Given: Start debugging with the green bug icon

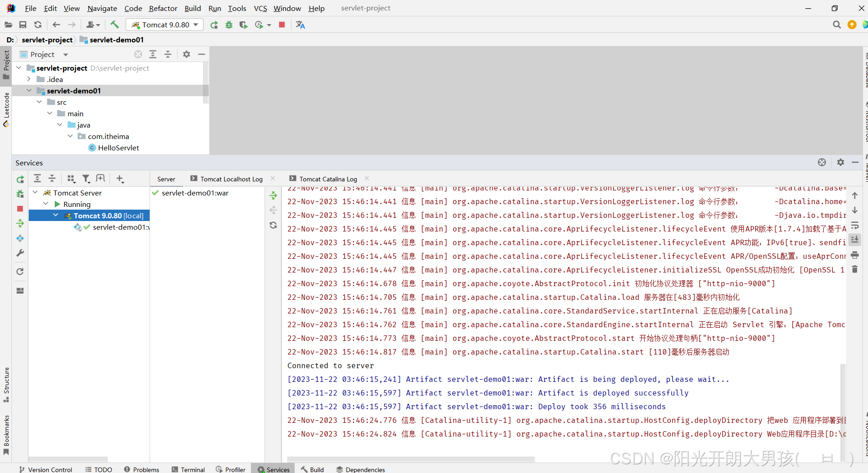Looking at the screenshot, I should [229, 25].
